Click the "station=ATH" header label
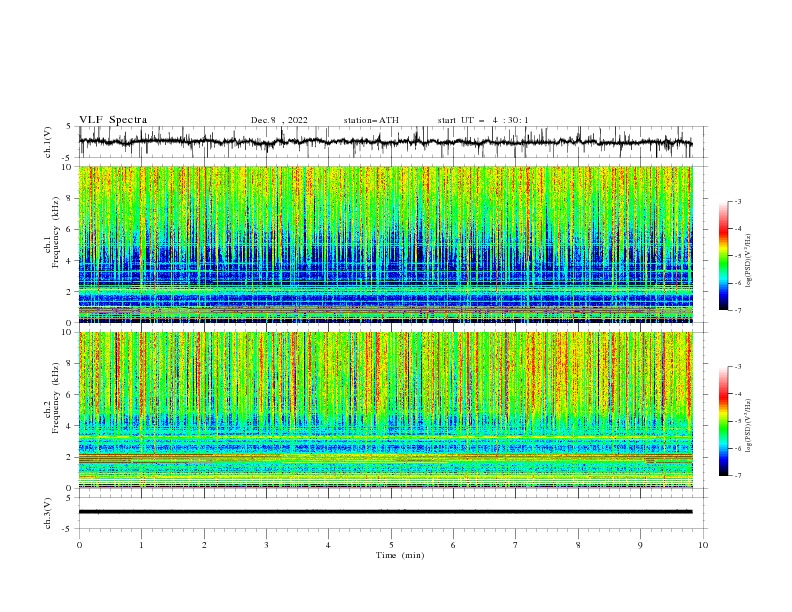 [371, 120]
